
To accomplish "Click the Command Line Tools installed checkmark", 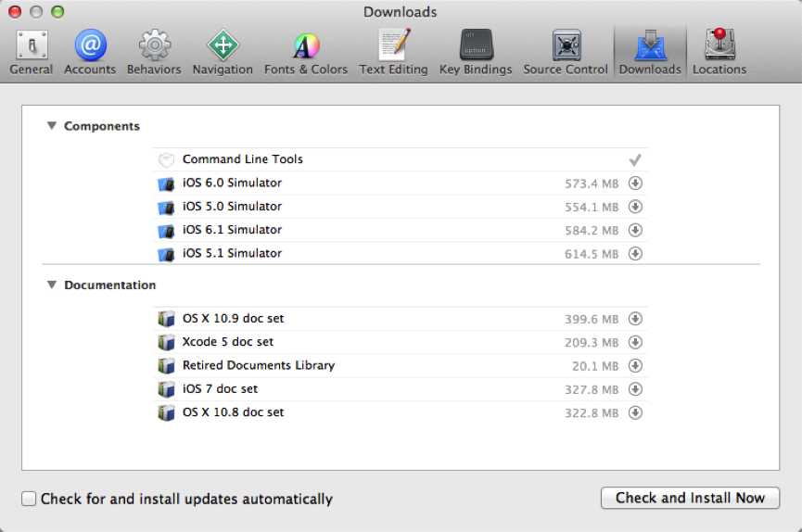I will pos(635,160).
